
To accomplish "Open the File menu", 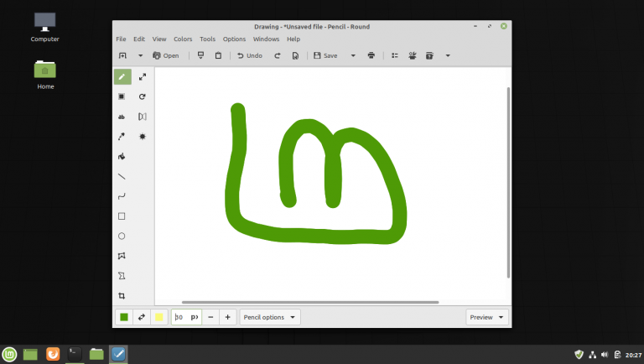I will coord(121,39).
